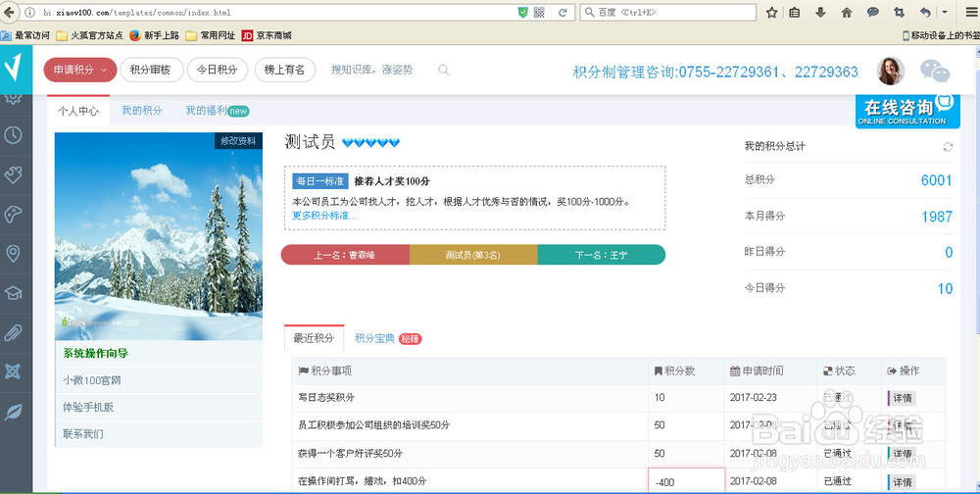Viewport: 980px width, 494px height.
Task: Bookmark this page with the star icon
Action: (x=772, y=13)
